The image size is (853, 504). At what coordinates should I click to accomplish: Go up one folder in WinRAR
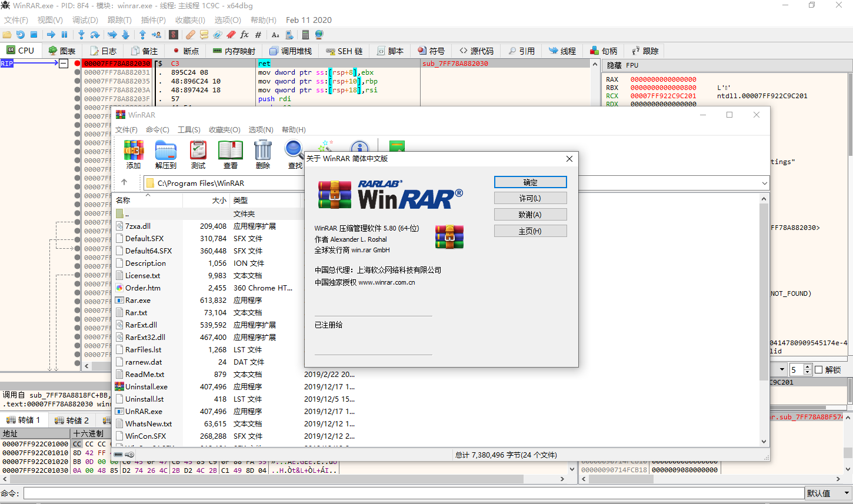[x=124, y=182]
